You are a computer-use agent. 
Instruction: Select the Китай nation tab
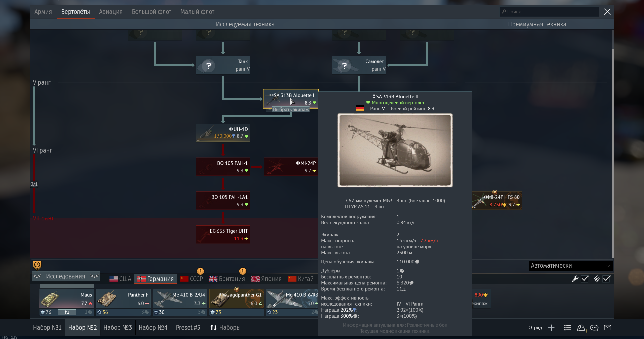pos(301,279)
